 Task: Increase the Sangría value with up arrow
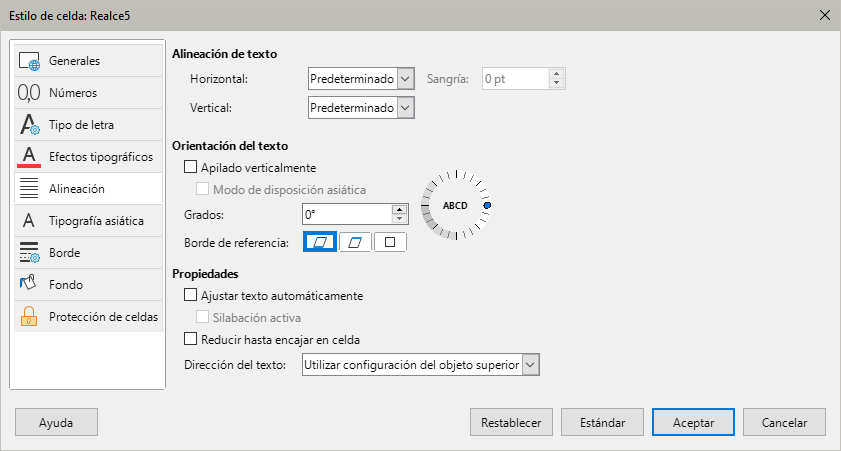[x=557, y=74]
